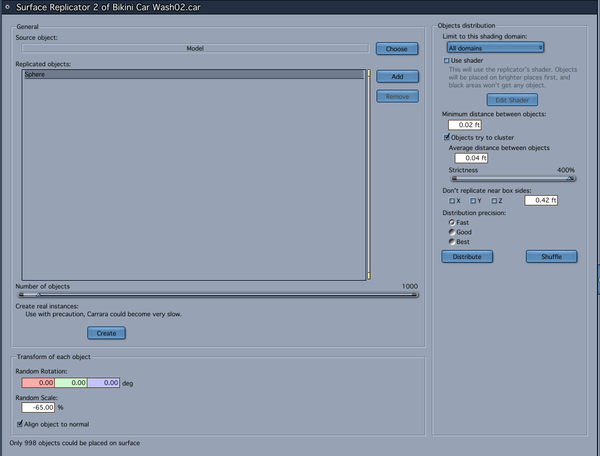600x456 pixels.
Task: Click the Strictness slider track
Action: 512,179
